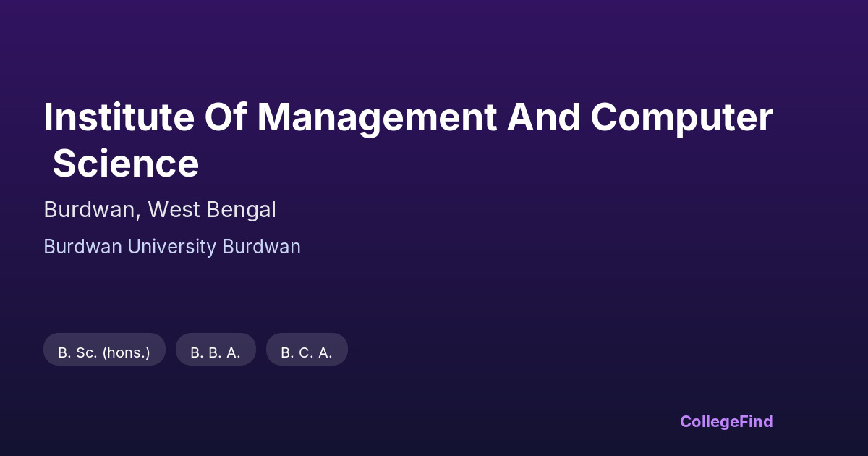
Task: Click the Burdwan, West Bengal location line
Action: point(160,210)
